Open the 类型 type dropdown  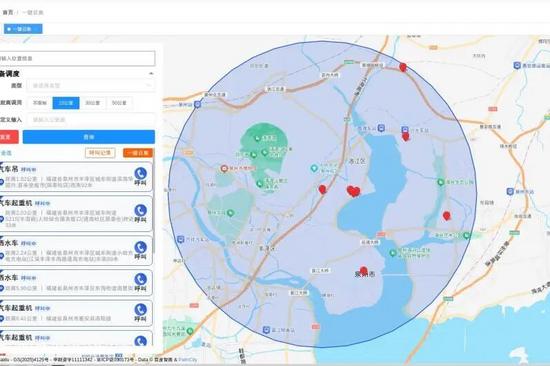(x=91, y=85)
